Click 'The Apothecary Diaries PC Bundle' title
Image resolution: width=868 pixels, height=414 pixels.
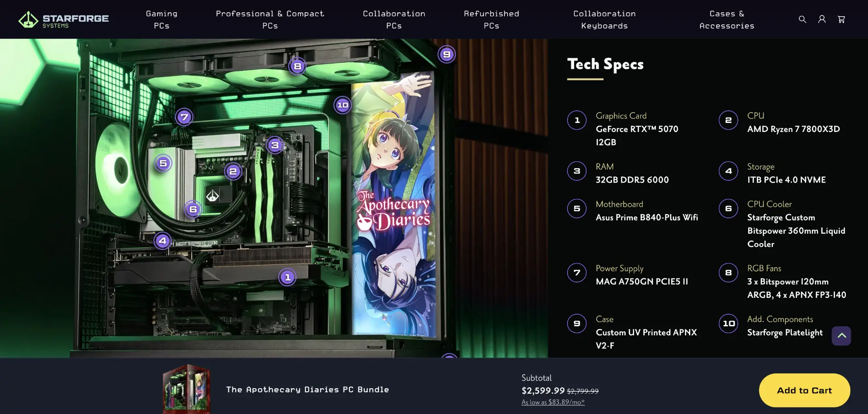click(x=307, y=390)
